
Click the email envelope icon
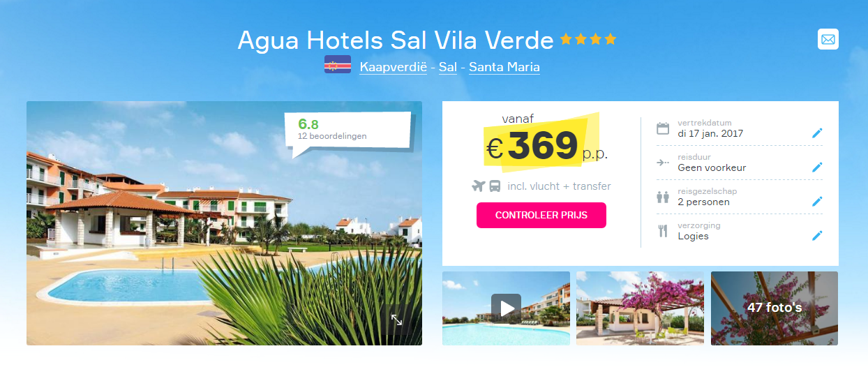coord(828,39)
